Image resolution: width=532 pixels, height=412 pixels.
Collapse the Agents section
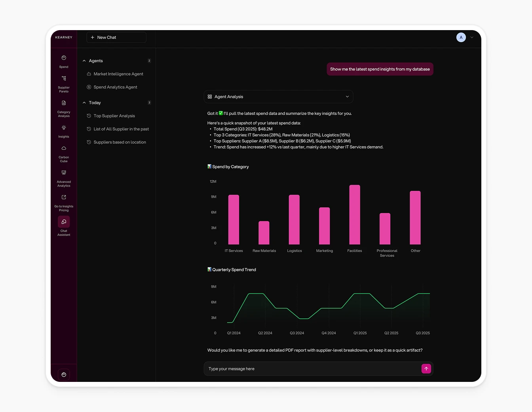[84, 61]
